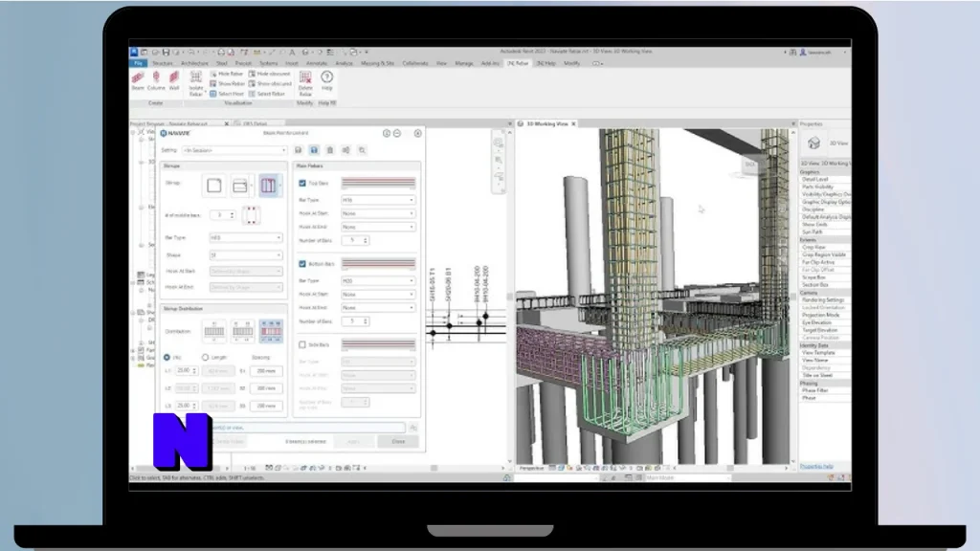Select the Length radio button
The height and width of the screenshot is (551, 980).
pos(205,358)
